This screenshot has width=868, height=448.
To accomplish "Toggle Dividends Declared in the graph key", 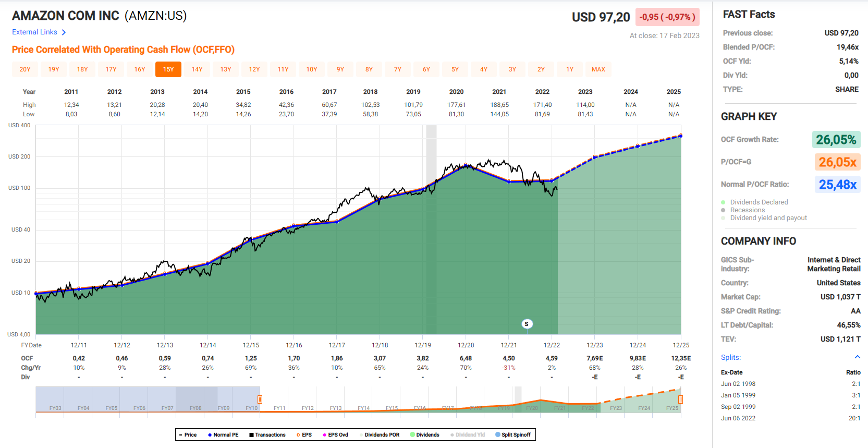I will (x=723, y=202).
